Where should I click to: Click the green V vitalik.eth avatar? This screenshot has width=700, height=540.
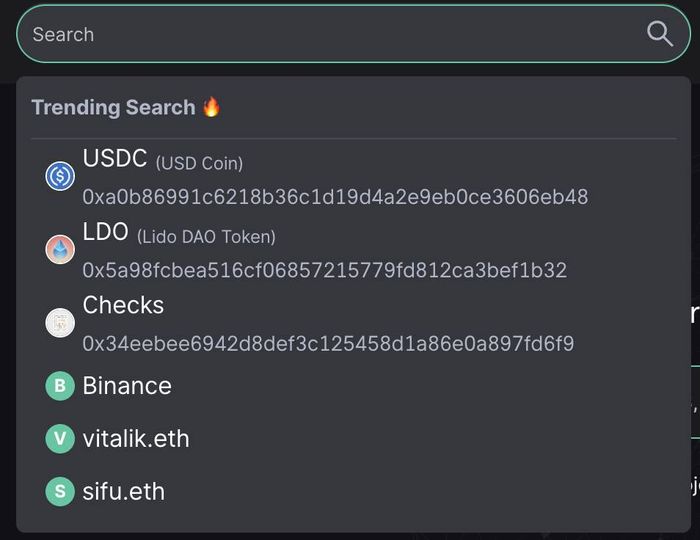click(60, 439)
